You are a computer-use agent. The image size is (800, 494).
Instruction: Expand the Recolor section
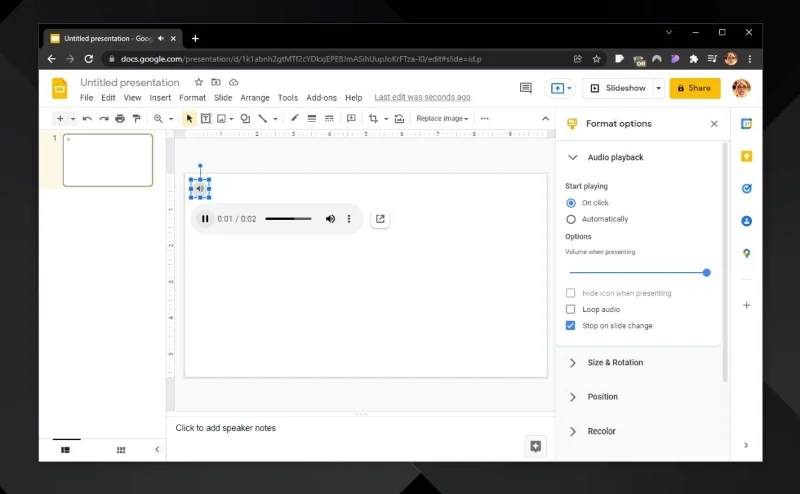573,432
